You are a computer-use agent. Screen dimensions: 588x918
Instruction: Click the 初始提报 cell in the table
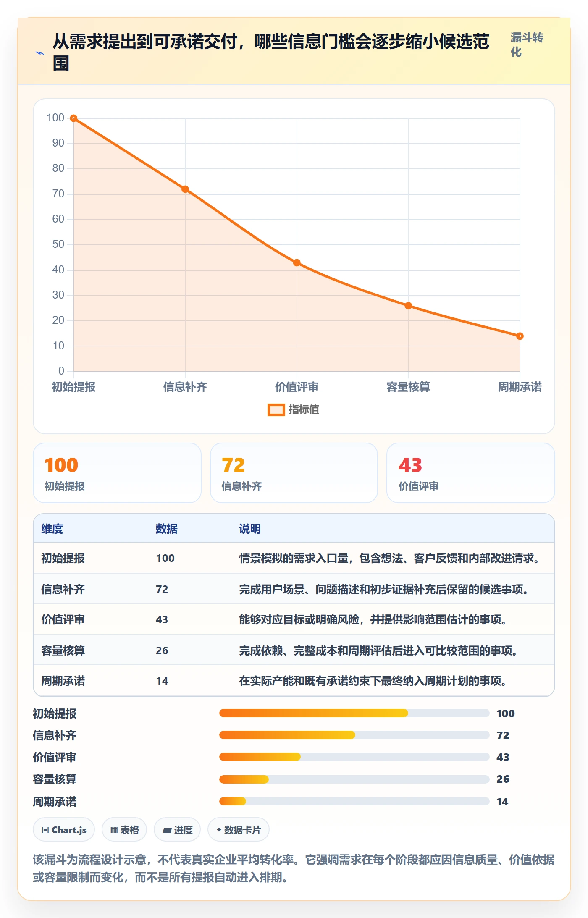point(63,558)
